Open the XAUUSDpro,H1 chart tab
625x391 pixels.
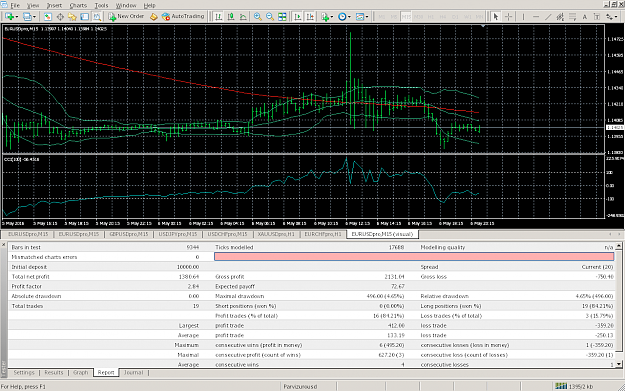click(x=276, y=234)
